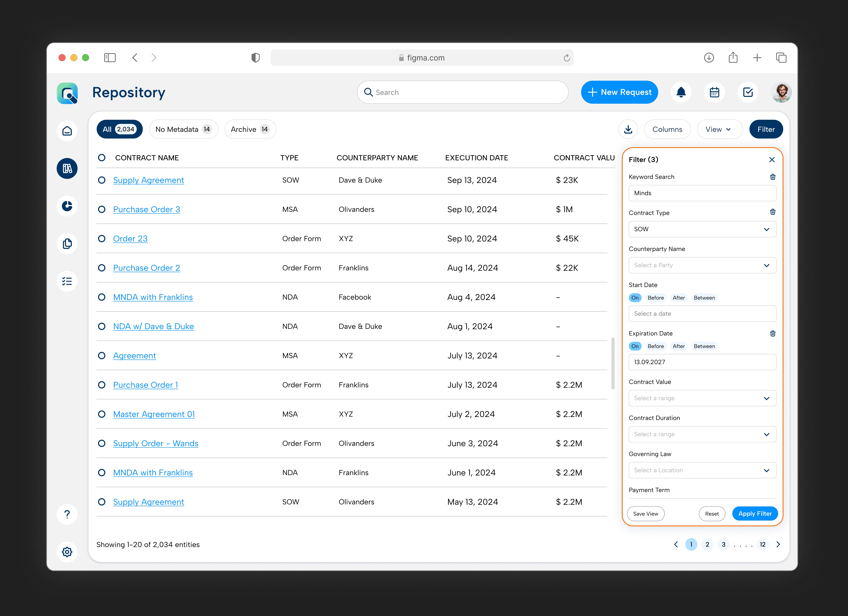The height and width of the screenshot is (616, 848).
Task: Delete the Keyword Search filter with trash icon
Action: (x=773, y=177)
